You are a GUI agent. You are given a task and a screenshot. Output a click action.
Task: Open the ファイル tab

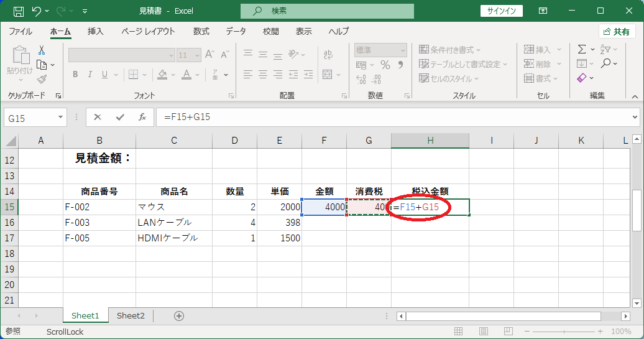point(21,32)
